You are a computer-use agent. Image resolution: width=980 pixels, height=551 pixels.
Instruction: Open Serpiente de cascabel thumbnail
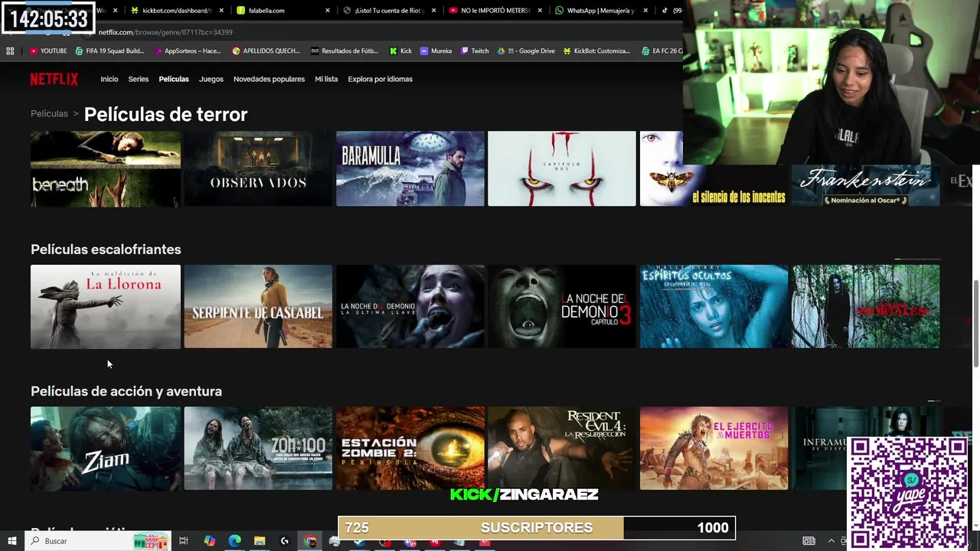pos(258,306)
